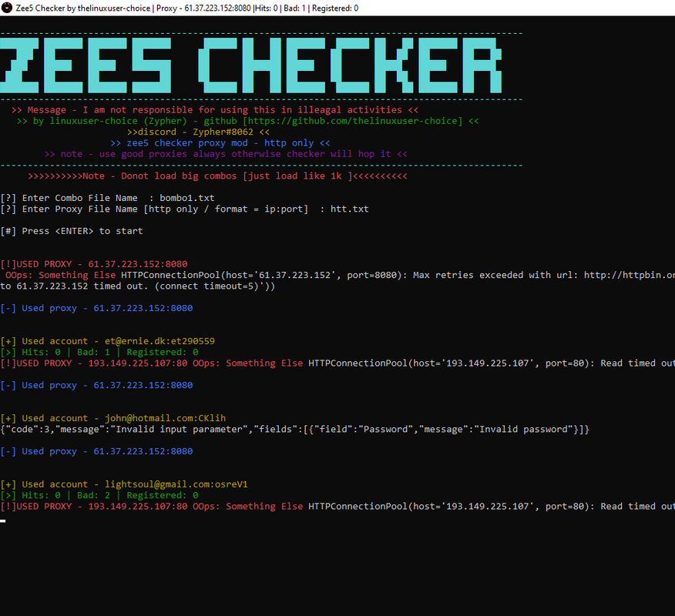Screen dimensions: 675x616
Task: Click the 'zee5 checker proxy mod - http only' line
Action: [220, 143]
